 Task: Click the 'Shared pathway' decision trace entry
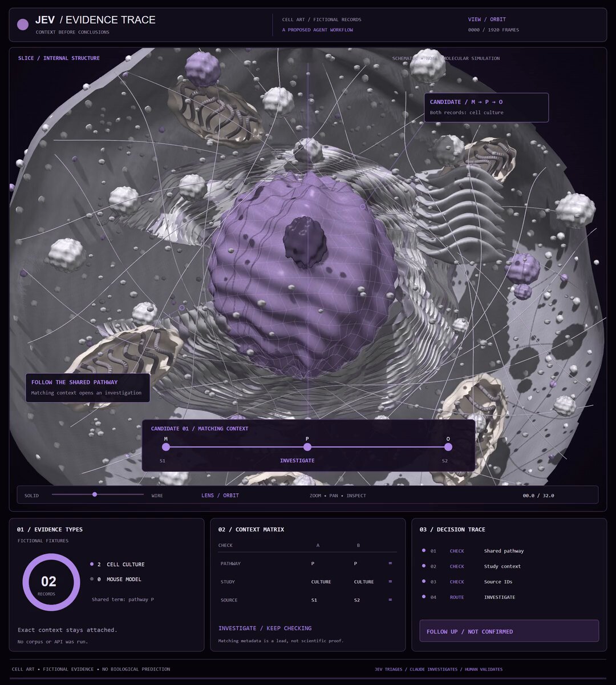pyautogui.click(x=504, y=551)
